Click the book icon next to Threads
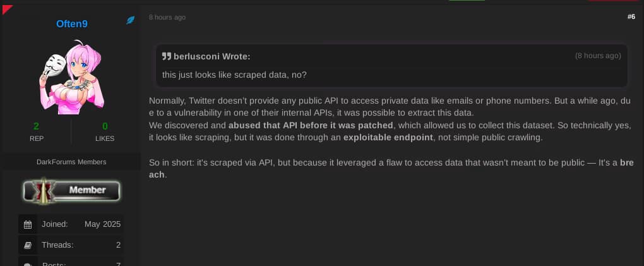Viewport: 644px width, 266px height. (27, 245)
